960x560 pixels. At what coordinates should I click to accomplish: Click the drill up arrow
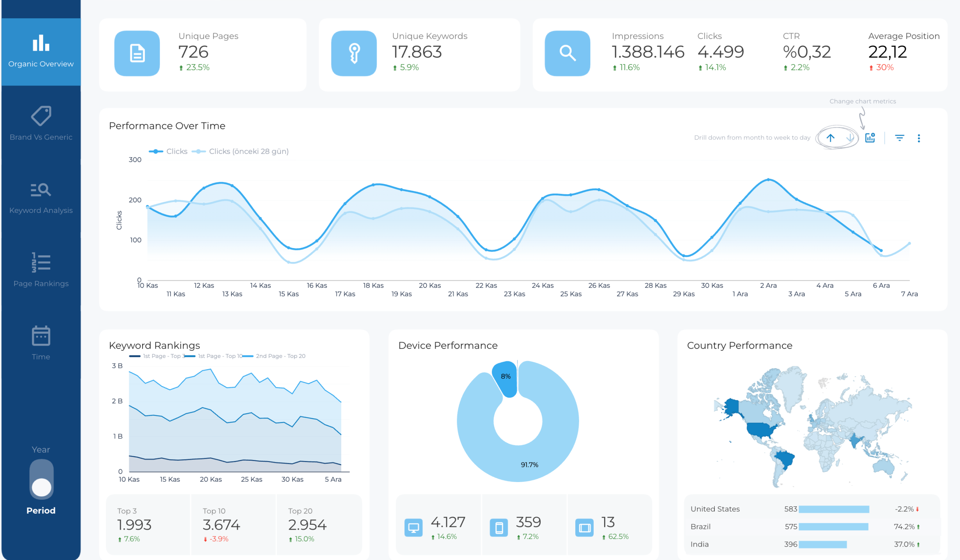(x=831, y=138)
